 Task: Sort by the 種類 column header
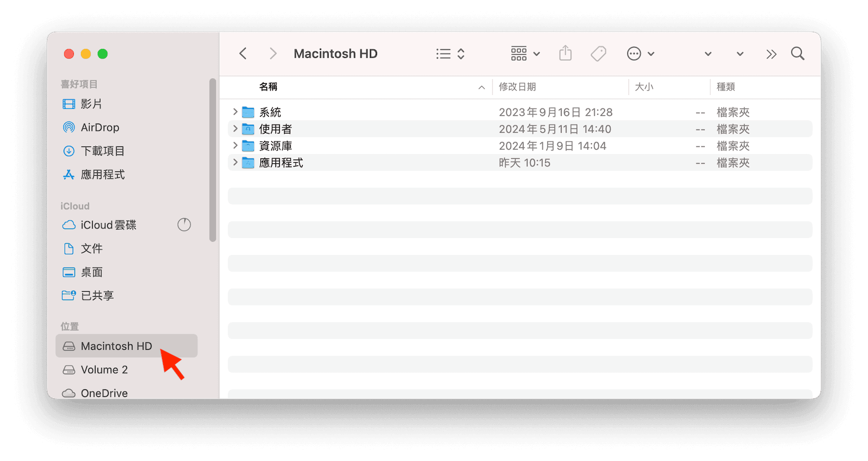point(726,87)
